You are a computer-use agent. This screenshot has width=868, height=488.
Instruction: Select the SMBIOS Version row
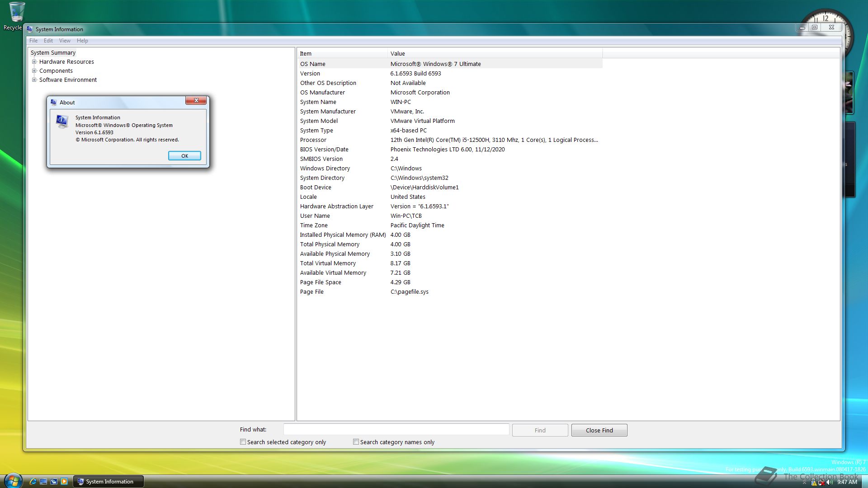[x=450, y=159]
